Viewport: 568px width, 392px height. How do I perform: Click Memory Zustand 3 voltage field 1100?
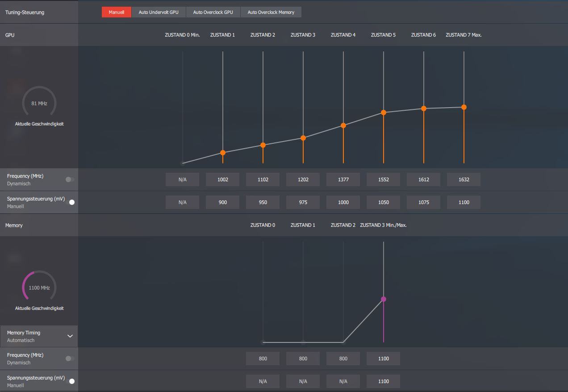click(384, 381)
